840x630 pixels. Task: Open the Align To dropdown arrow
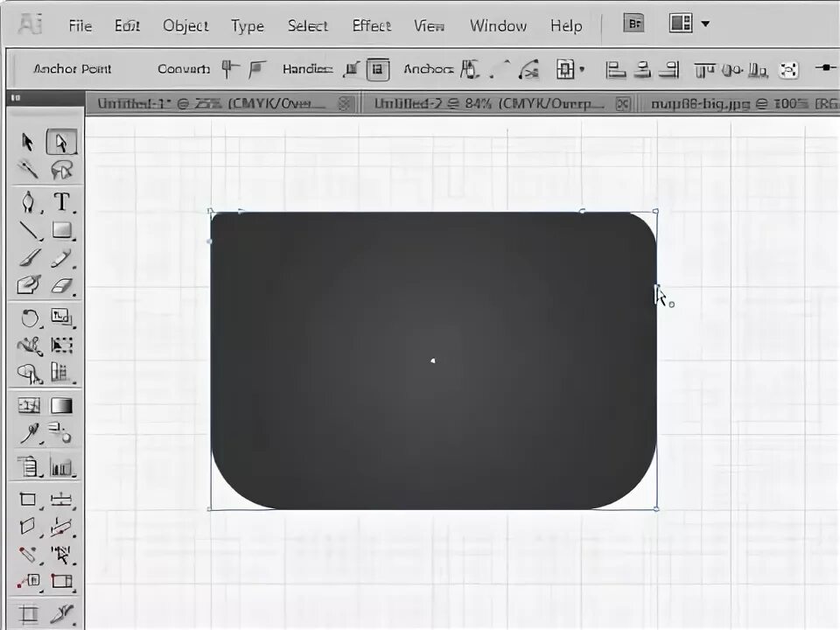[582, 70]
